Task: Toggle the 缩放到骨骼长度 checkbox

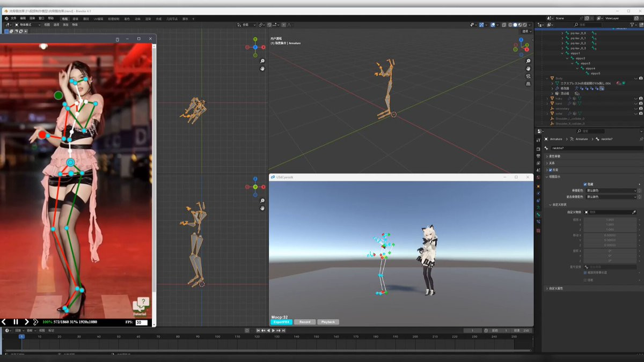Action: (x=585, y=272)
